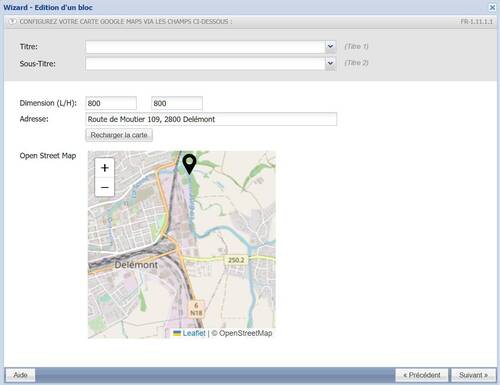Click the black location pin marker on the map
The height and width of the screenshot is (385, 500).
[x=189, y=164]
